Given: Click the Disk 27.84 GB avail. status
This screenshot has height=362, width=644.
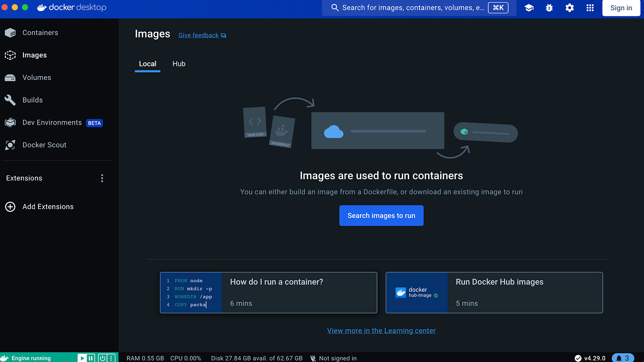Looking at the screenshot, I should tap(257, 358).
